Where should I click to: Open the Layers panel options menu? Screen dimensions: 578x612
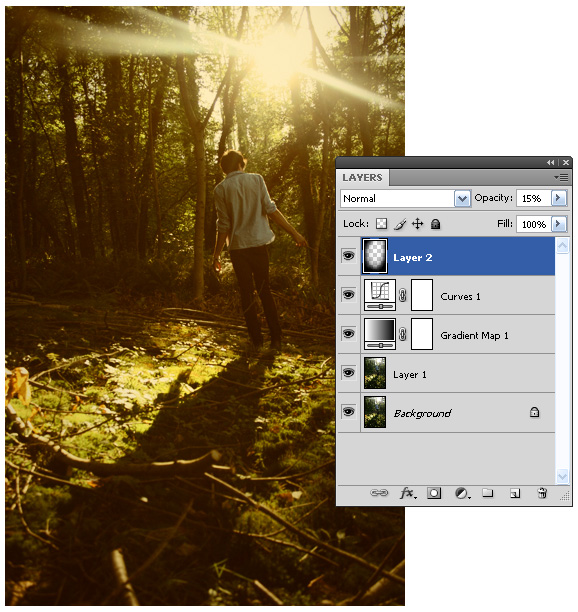pyautogui.click(x=561, y=178)
